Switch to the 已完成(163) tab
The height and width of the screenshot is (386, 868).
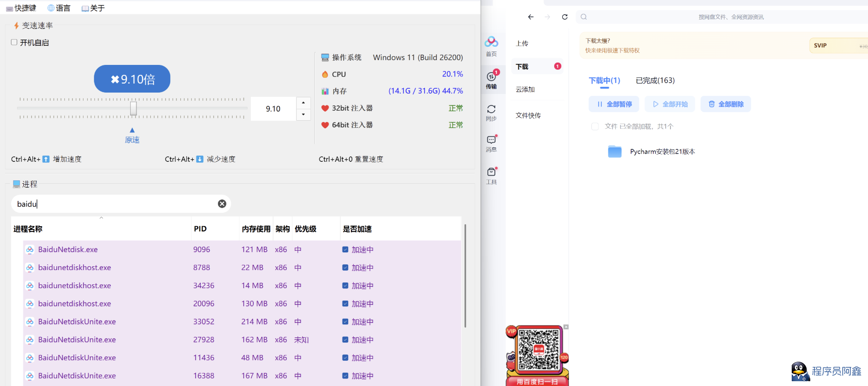[x=655, y=80]
